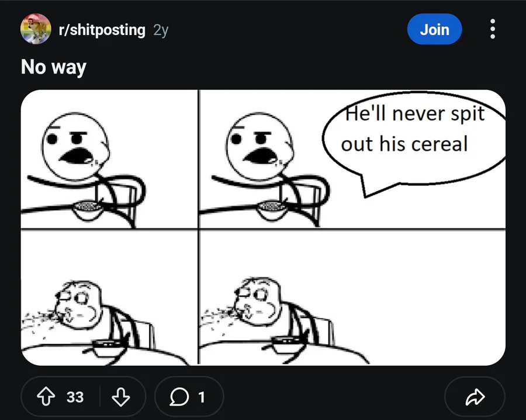This screenshot has width=526, height=420.
Task: Downvote the "No way" post
Action: pyautogui.click(x=121, y=397)
